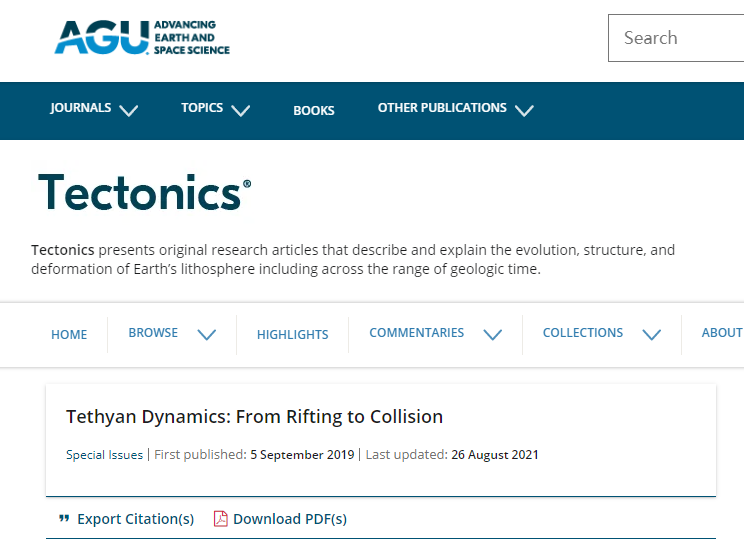Click the quotation mark icon beside Export Citation(s)
This screenshot has height=548, width=744.
pos(64,519)
